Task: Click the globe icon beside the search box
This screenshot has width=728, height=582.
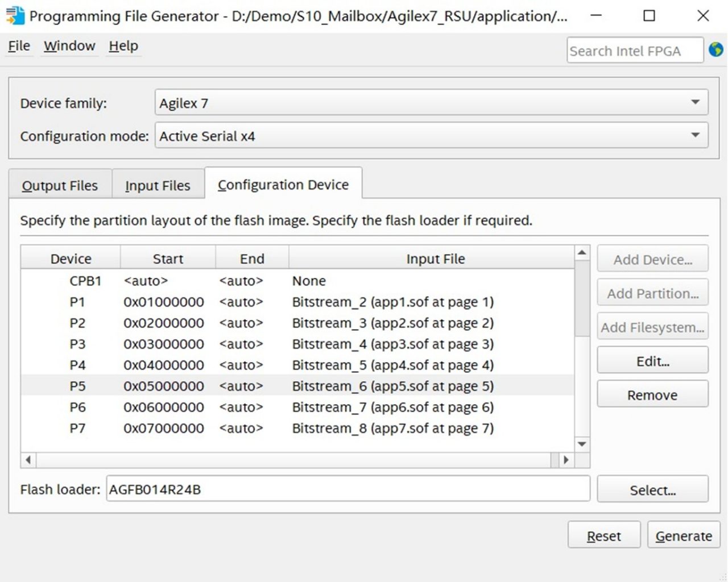Action: click(x=716, y=50)
